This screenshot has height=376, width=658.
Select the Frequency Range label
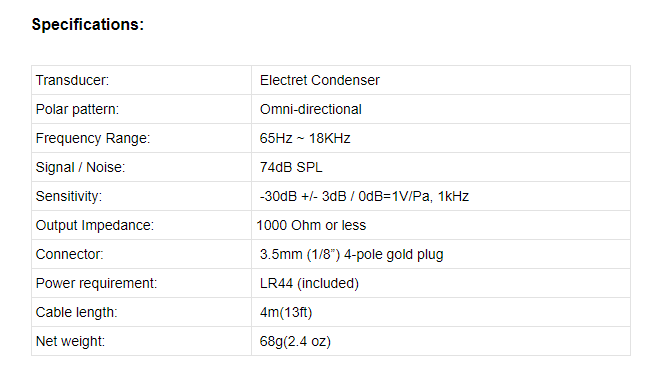(x=93, y=138)
